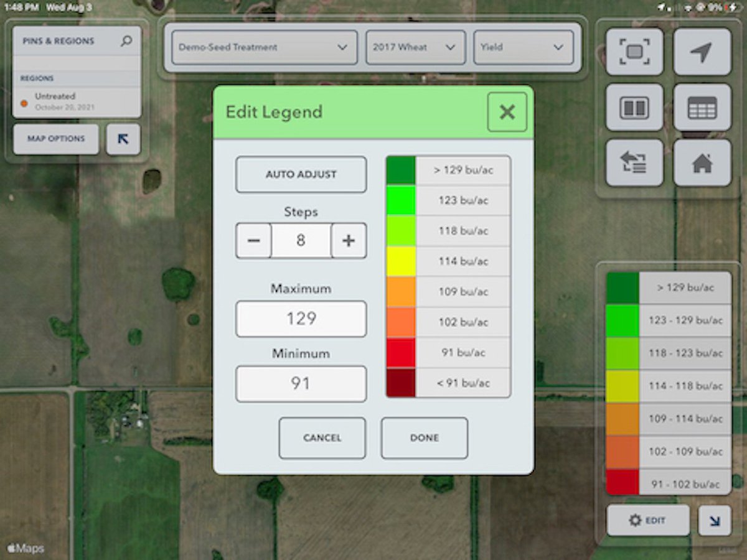The width and height of the screenshot is (747, 560).
Task: Edit the Maximum value field showing 129
Action: point(301,319)
